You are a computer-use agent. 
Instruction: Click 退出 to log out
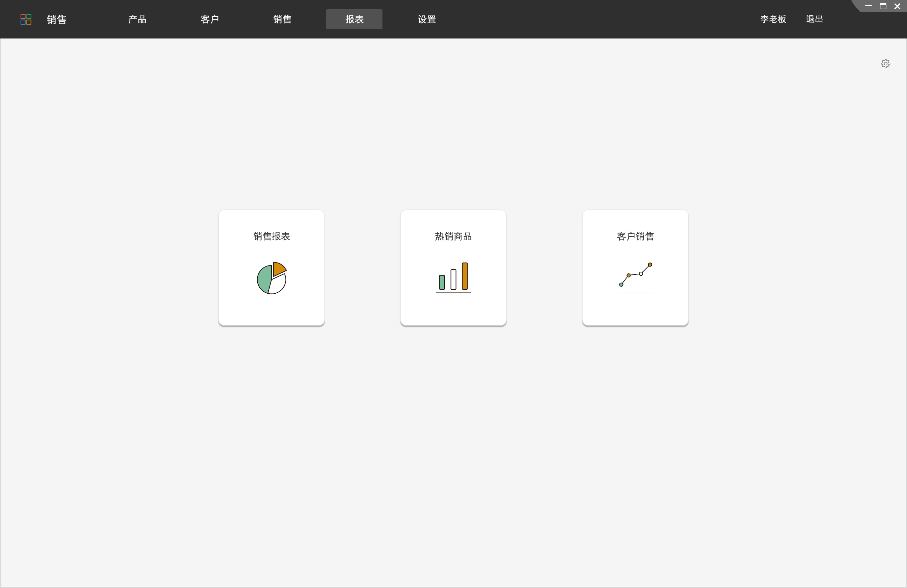pyautogui.click(x=814, y=19)
